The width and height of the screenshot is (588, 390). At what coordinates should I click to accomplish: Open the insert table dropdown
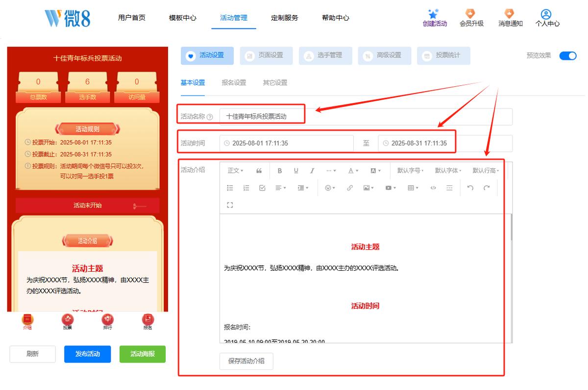[414, 188]
